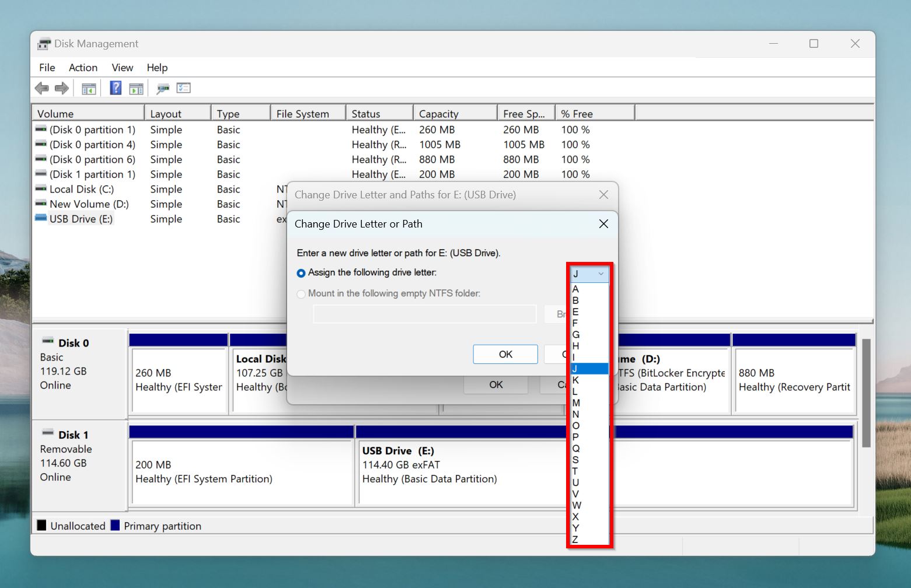Open the View menu
Viewport: 911px width, 588px height.
(123, 68)
